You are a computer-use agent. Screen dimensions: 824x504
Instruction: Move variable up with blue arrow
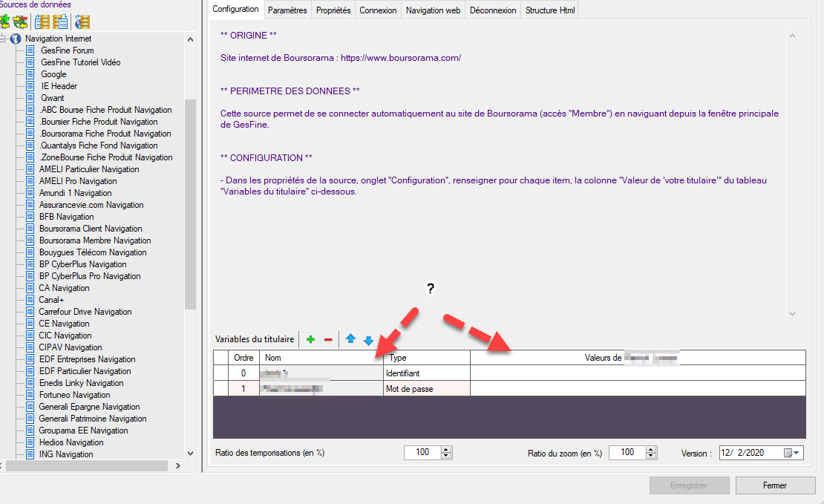point(350,339)
